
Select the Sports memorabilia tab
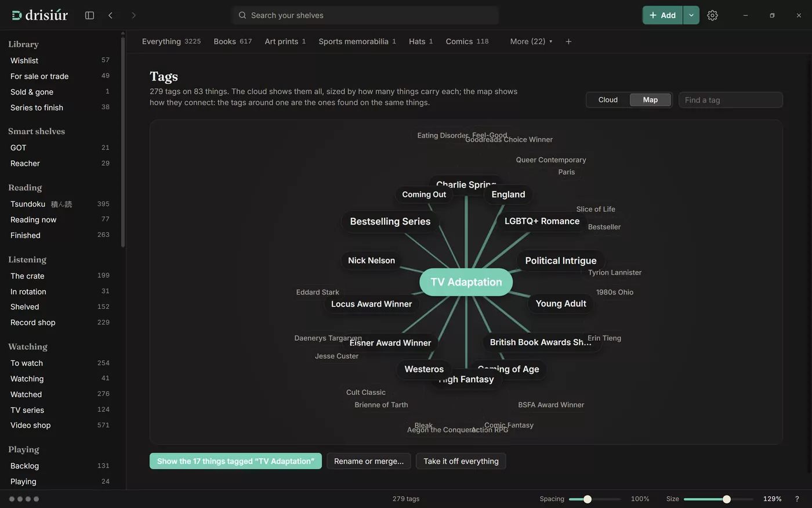point(357,41)
